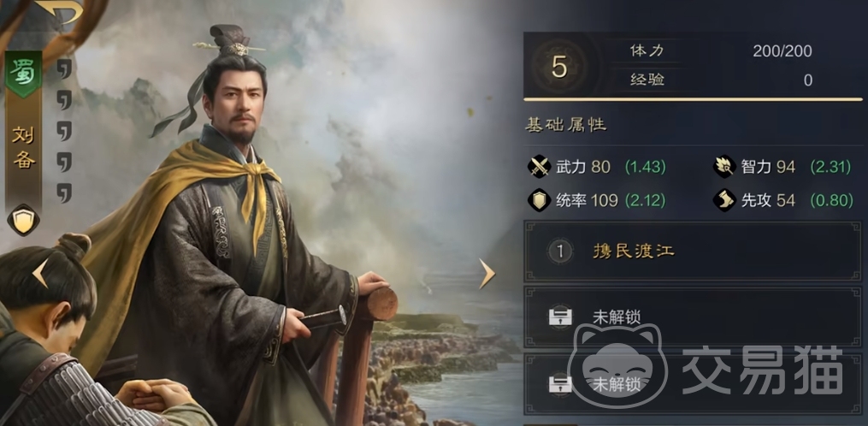Click the 智力 intelligence icon

[x=724, y=167]
